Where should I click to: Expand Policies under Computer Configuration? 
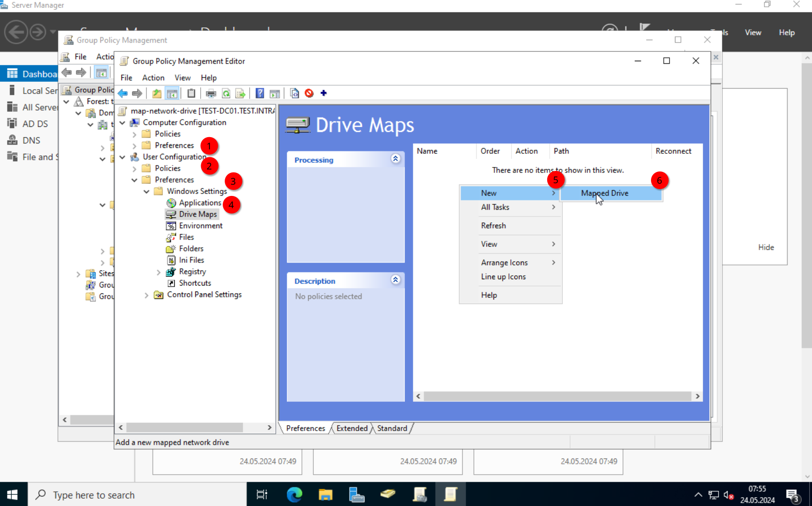pos(135,134)
